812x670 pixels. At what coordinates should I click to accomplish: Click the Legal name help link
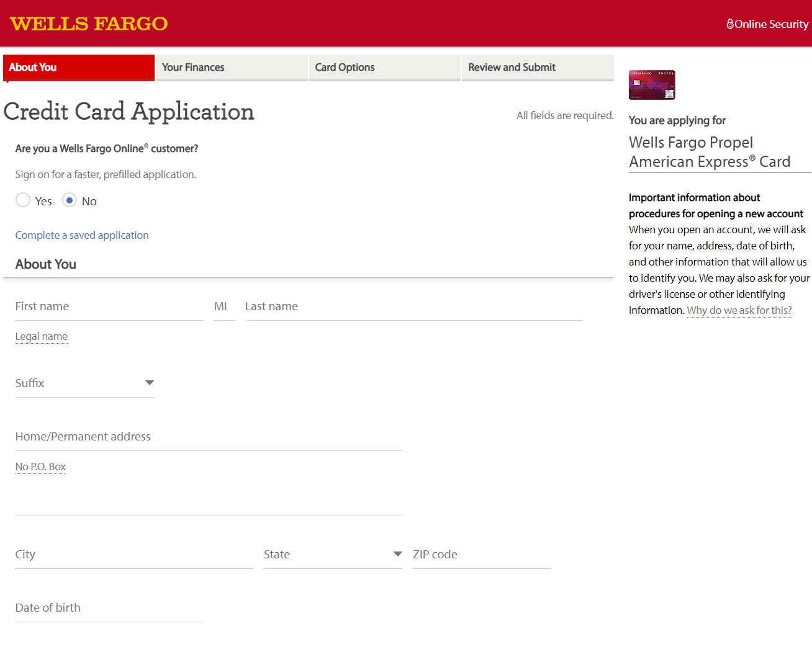click(42, 337)
